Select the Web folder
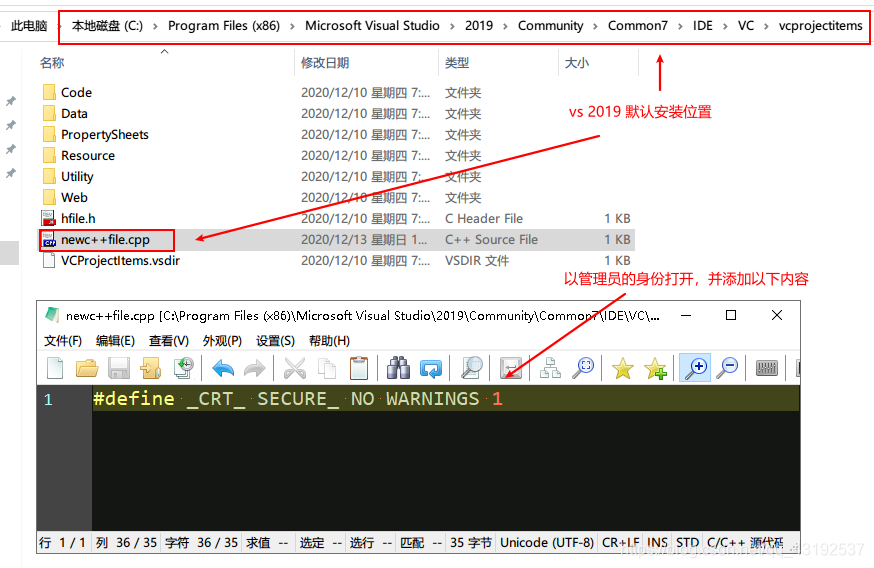874x568 pixels. (x=74, y=197)
